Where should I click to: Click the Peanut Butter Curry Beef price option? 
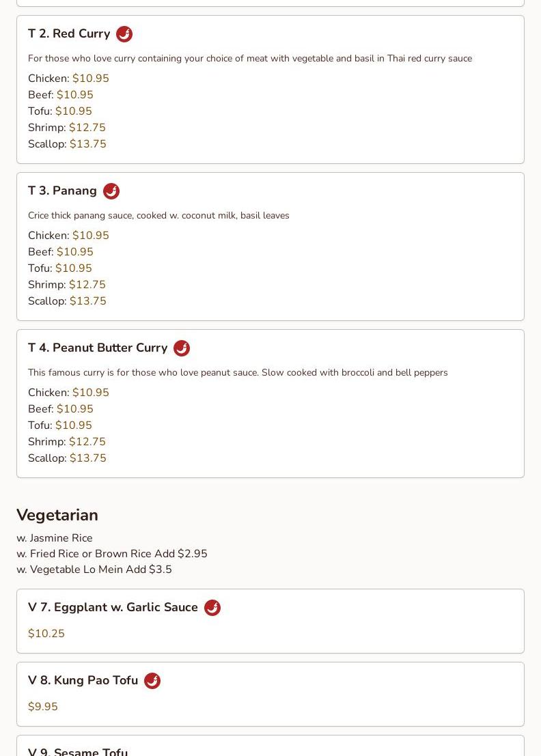61,409
